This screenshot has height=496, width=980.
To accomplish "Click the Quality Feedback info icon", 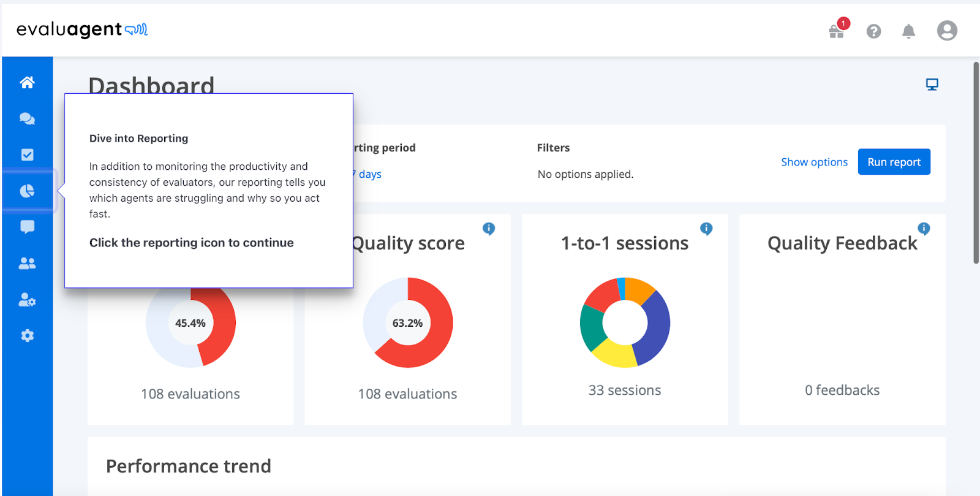I will coord(924,229).
